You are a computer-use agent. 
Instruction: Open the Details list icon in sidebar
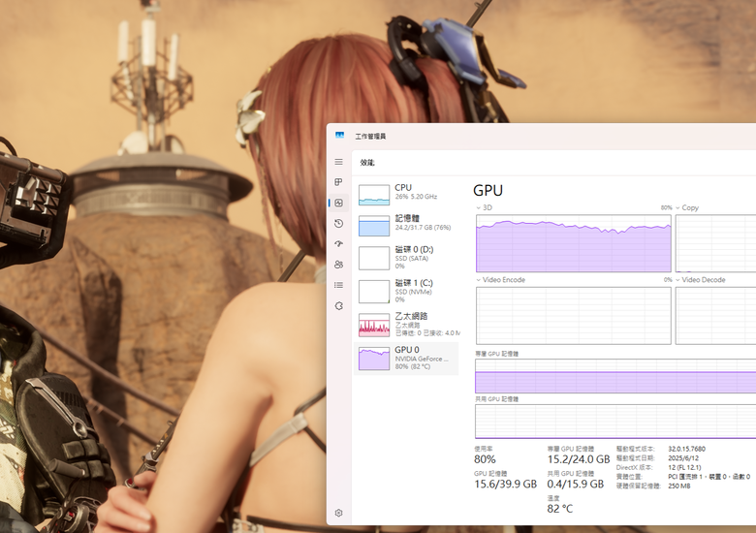point(339,285)
